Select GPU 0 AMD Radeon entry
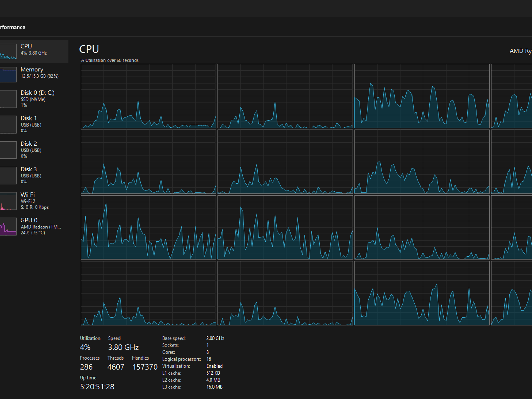 click(34, 226)
